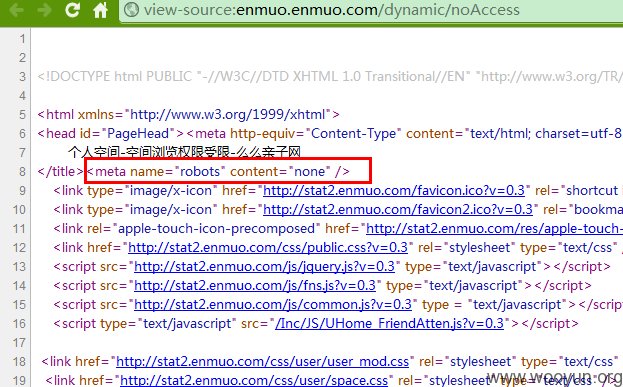Click the DOCTYPE declaration on line 3
Screen dimensions: 623x387
tap(330, 76)
